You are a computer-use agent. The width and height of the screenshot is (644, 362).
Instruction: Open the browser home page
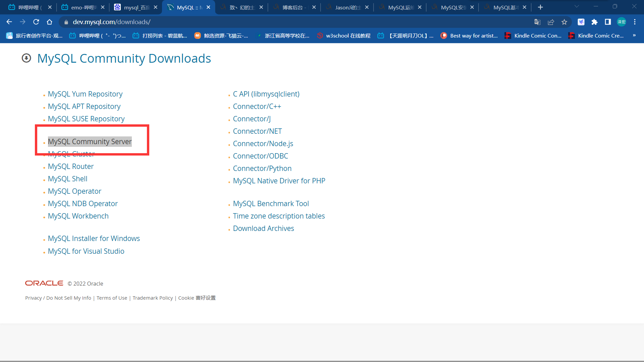click(x=49, y=22)
